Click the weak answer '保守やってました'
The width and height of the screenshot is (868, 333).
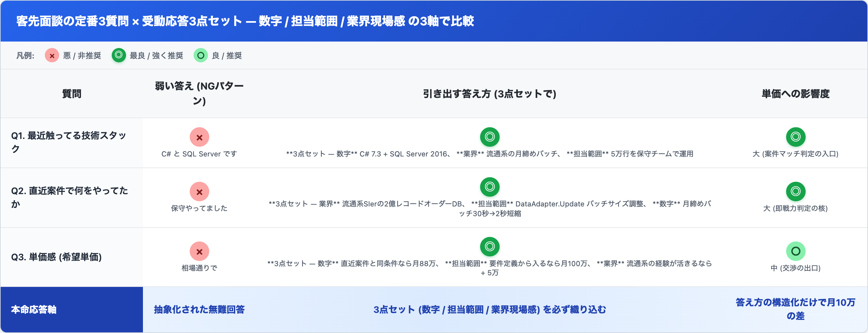coord(199,208)
